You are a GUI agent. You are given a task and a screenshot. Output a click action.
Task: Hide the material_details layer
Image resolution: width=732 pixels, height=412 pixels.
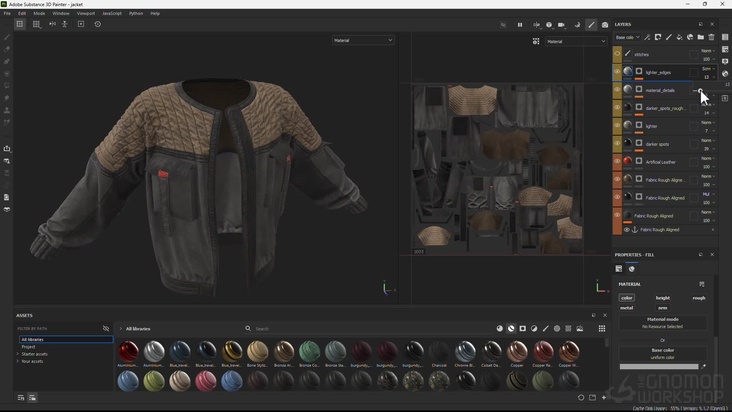click(x=617, y=90)
